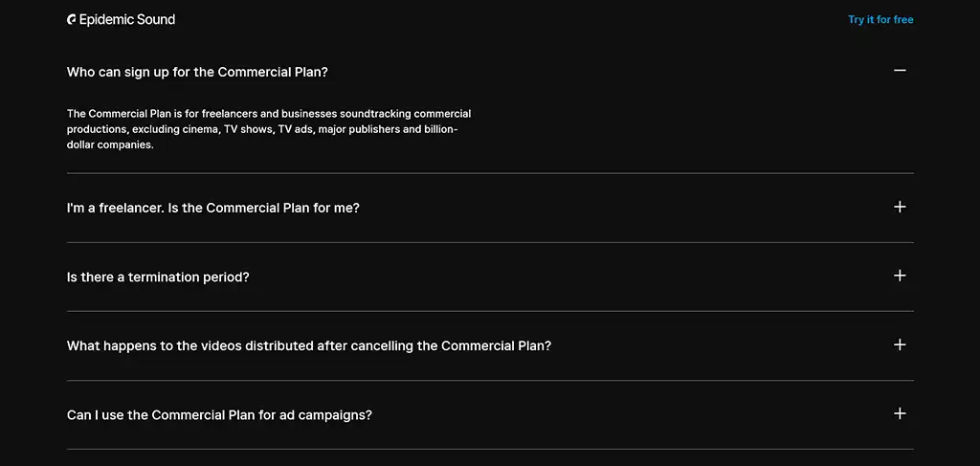Viewport: 980px width, 466px height.
Task: Click the plus icon beside the ad campaigns question
Action: click(x=900, y=413)
